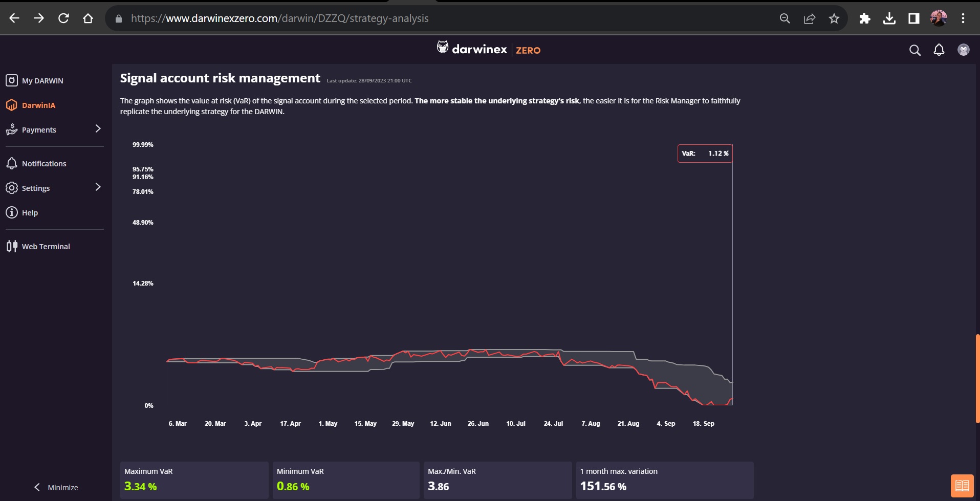Collapse sidebar with Minimize
The image size is (980, 501).
[x=56, y=487]
